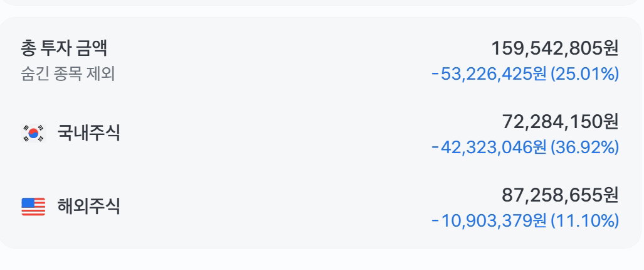Click overseas stock value 87,258,655원
This screenshot has height=270, width=644.
tap(560, 195)
